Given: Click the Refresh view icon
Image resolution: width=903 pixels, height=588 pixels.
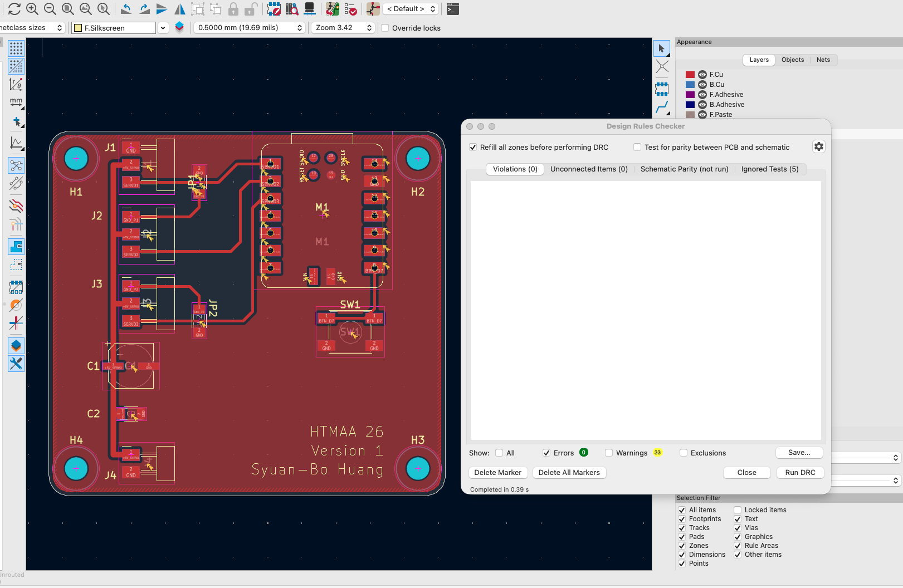Looking at the screenshot, I should [14, 9].
